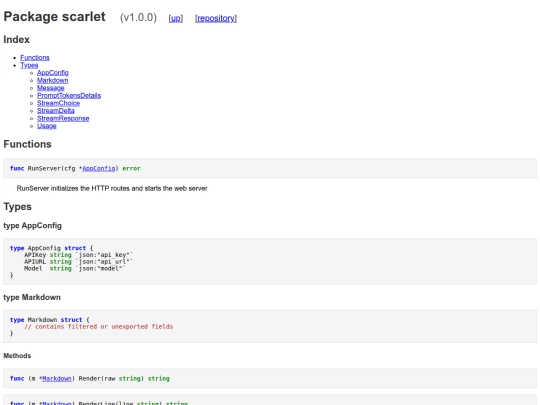540x405 pixels.
Task: Open the StreamResponse index link
Action: pos(63,118)
